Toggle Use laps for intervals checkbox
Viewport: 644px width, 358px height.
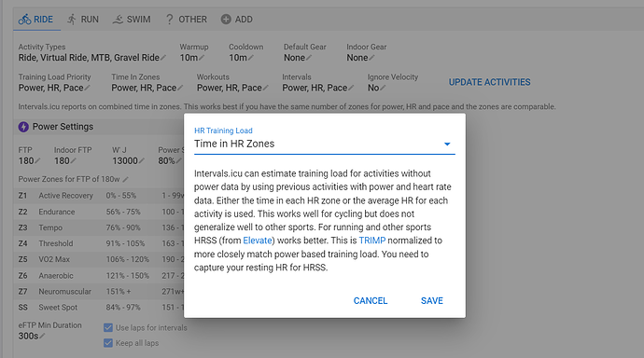108,327
